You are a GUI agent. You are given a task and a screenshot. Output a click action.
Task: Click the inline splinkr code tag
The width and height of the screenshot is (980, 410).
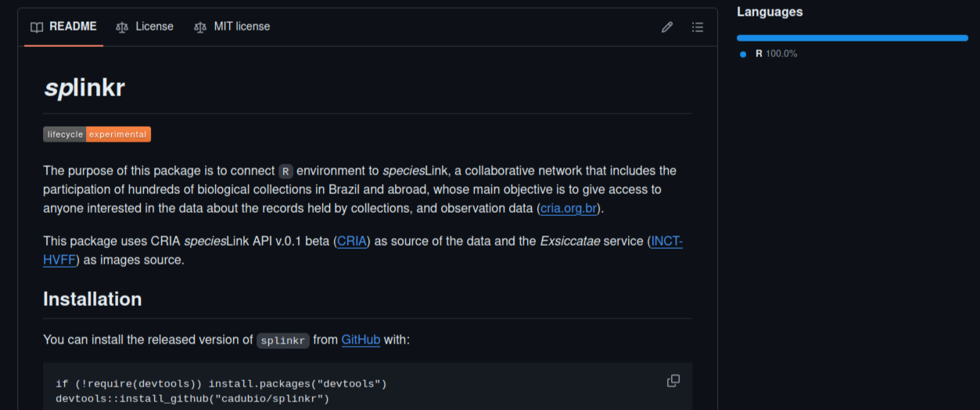pos(283,341)
